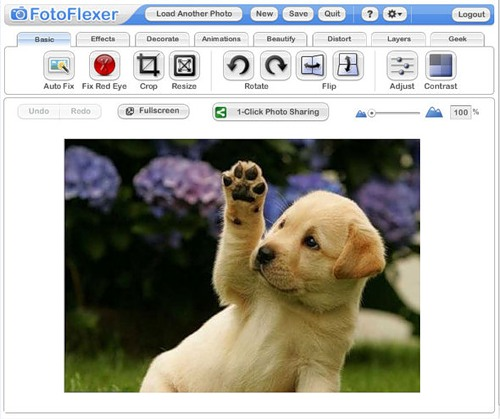Rotate the photo counterclockwise
This screenshot has width=500, height=419.
coord(238,65)
